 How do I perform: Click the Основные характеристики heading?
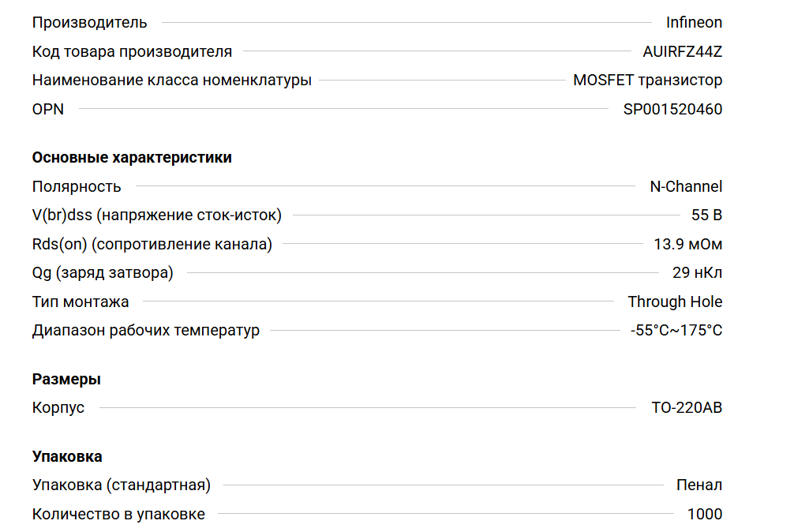click(132, 157)
